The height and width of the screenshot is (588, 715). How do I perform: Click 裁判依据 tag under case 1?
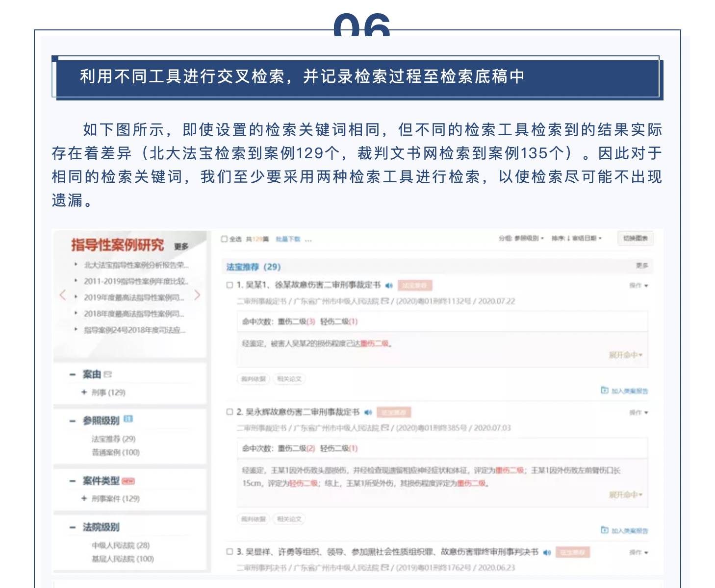(254, 379)
